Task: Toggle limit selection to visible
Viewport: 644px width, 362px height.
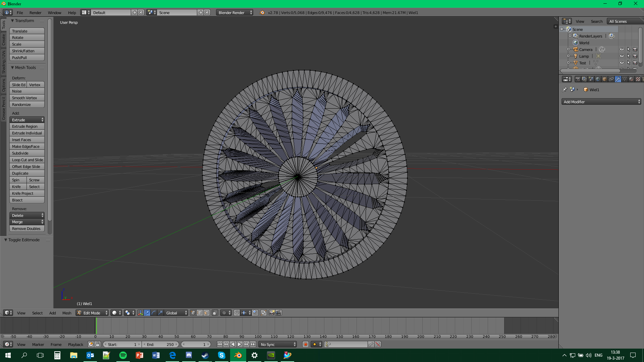Action: pos(215,313)
